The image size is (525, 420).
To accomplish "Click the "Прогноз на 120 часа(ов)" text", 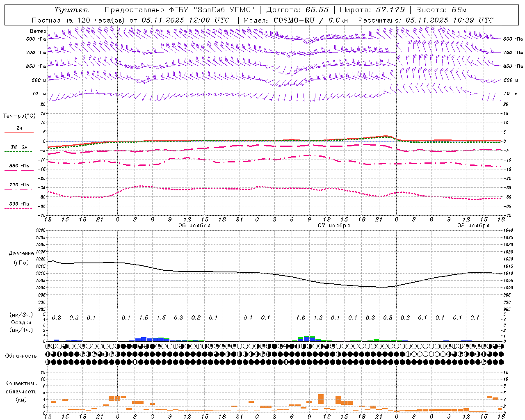I will [x=79, y=20].
